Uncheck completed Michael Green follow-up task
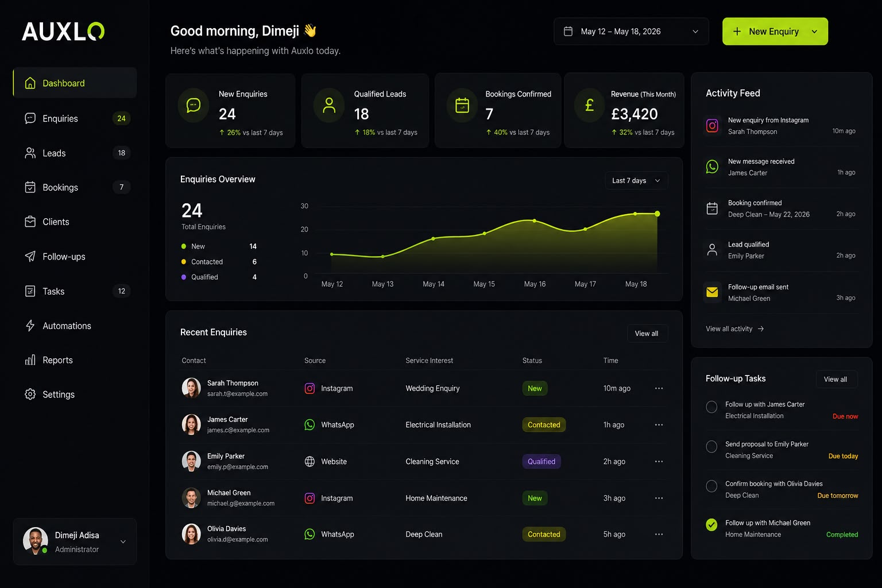882x588 pixels. pyautogui.click(x=711, y=525)
